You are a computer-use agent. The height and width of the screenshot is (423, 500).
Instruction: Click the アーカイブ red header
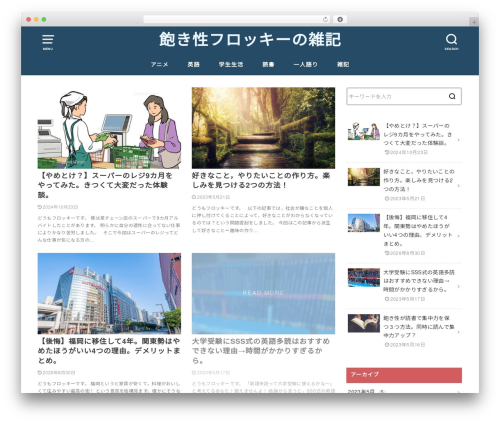(x=404, y=375)
